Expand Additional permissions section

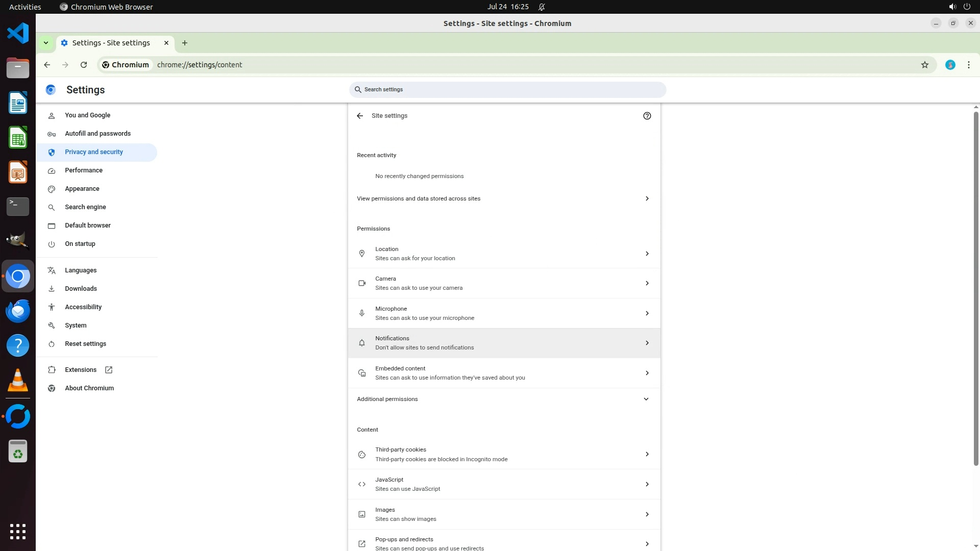point(503,399)
